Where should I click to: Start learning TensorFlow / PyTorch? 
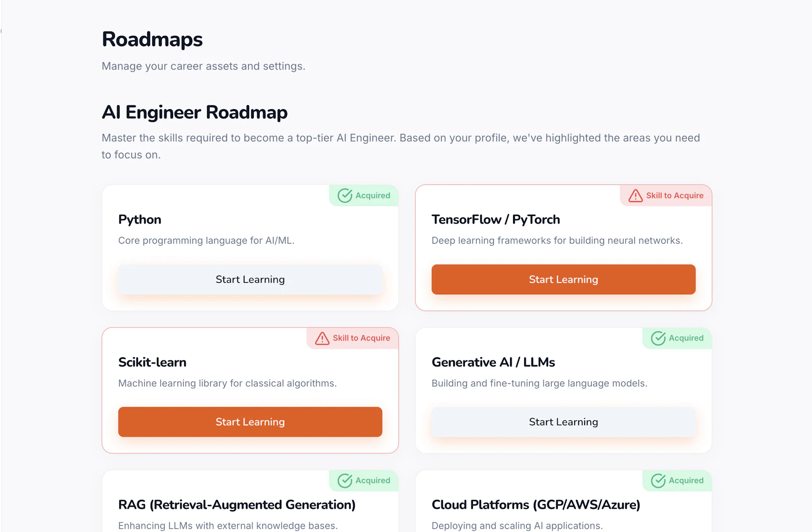(x=563, y=279)
